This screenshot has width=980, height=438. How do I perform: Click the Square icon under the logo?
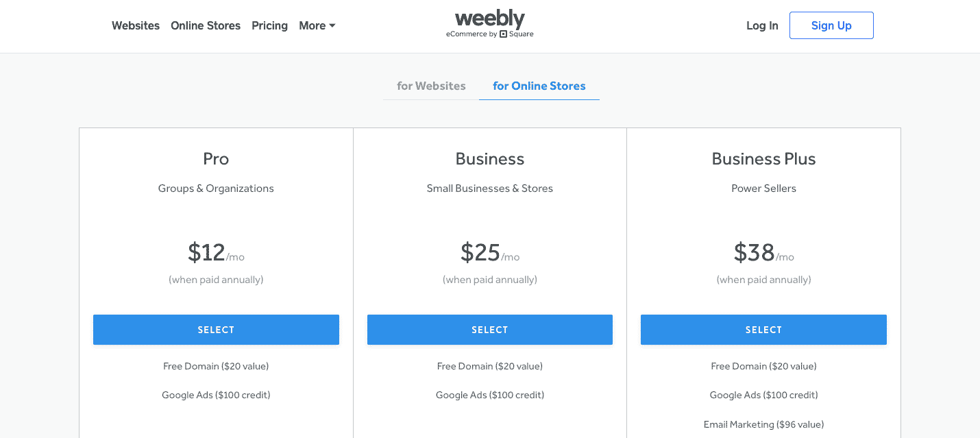point(503,34)
